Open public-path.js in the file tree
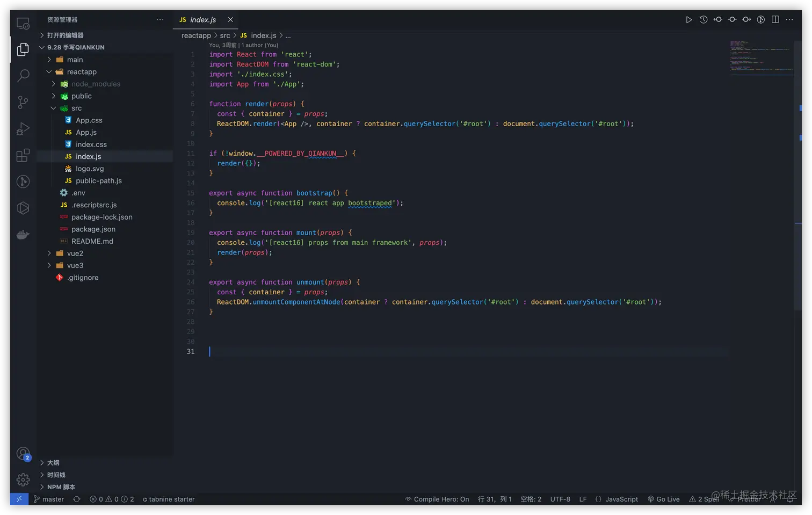The width and height of the screenshot is (812, 515). (105, 180)
